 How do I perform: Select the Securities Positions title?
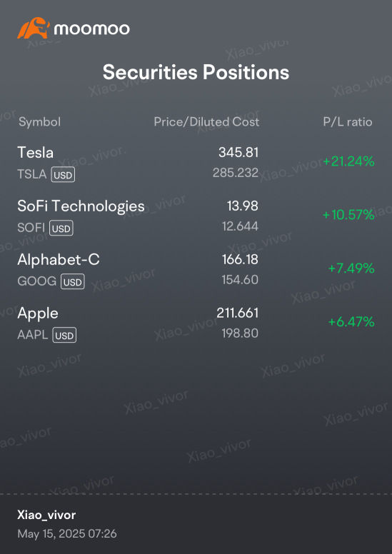[x=196, y=72]
